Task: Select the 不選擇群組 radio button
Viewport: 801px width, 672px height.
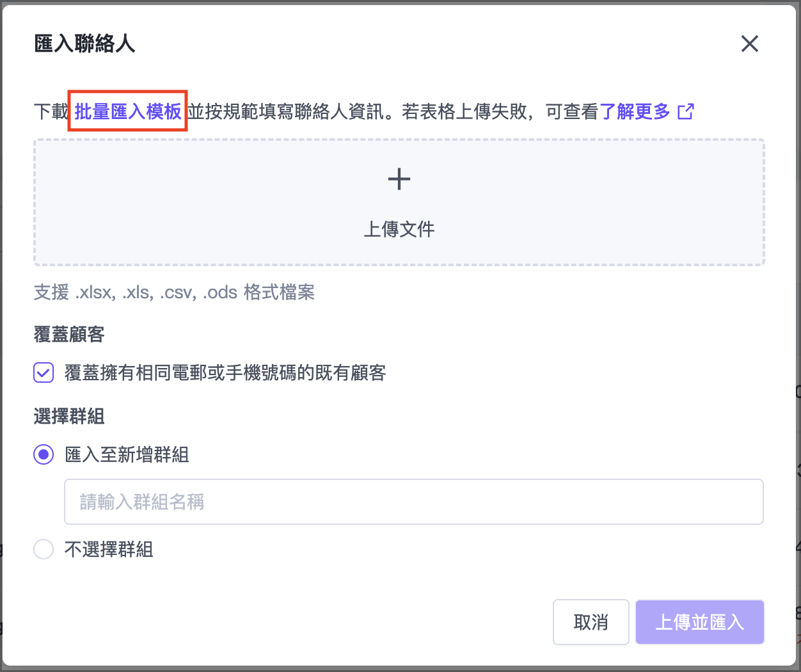Action: tap(44, 549)
